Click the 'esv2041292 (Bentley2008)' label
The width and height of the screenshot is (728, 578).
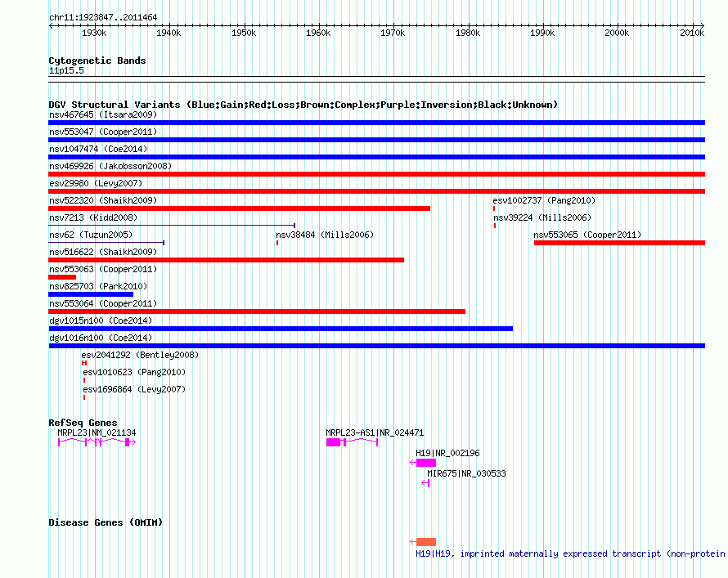[x=140, y=355]
